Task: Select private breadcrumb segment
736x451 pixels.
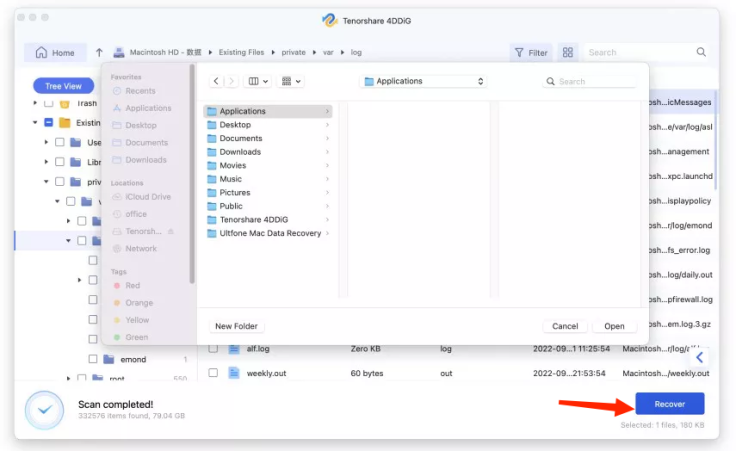Action: pyautogui.click(x=293, y=52)
